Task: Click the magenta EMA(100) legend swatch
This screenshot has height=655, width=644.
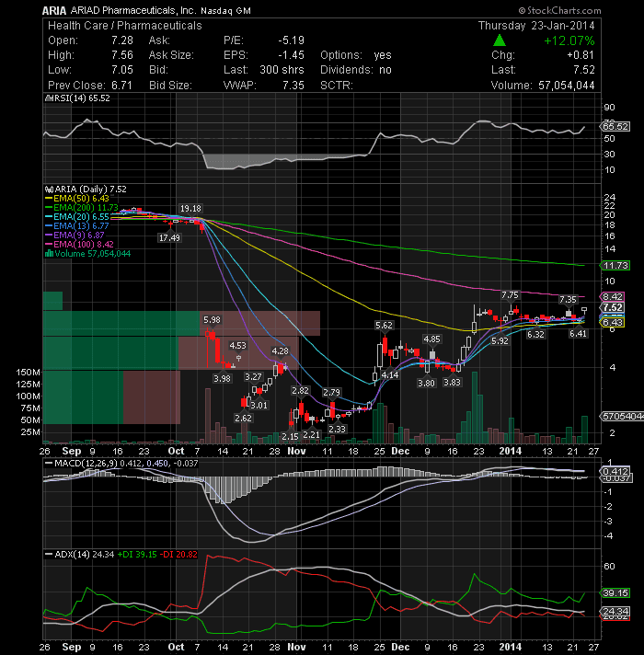Action: (x=49, y=245)
